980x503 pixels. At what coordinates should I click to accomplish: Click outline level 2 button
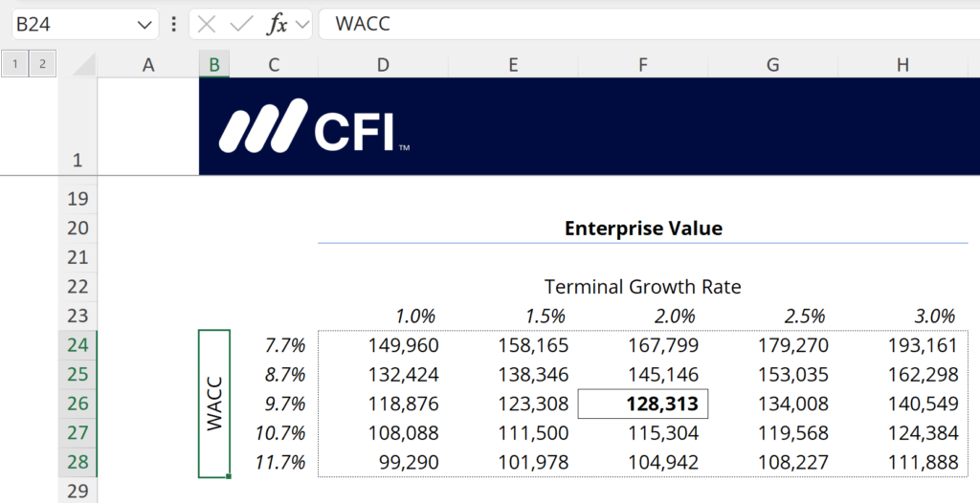[x=42, y=65]
